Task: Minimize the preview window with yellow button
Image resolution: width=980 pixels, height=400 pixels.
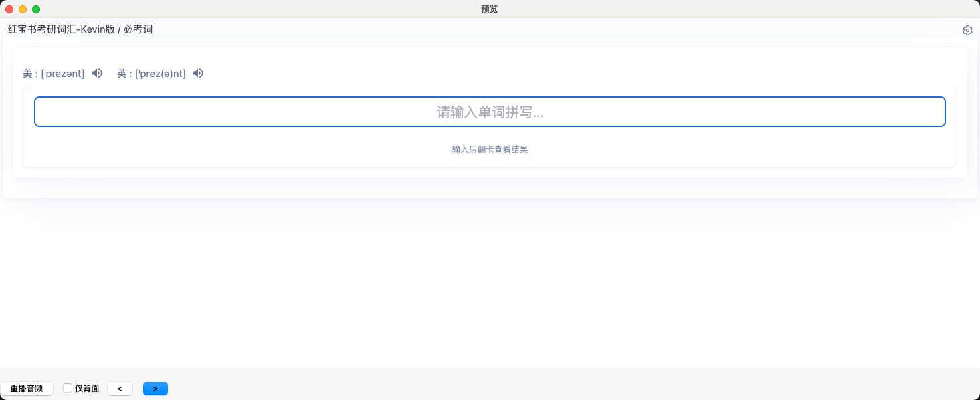Action: point(23,9)
